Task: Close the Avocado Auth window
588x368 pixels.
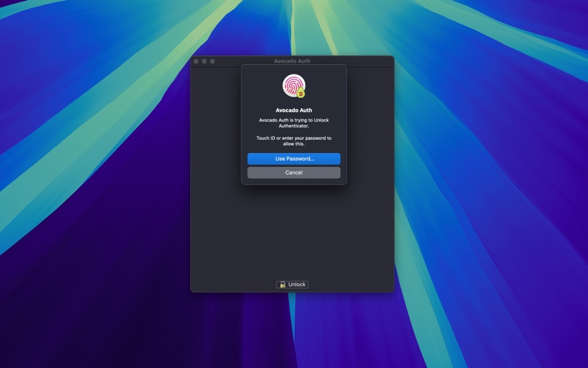Action: point(196,61)
